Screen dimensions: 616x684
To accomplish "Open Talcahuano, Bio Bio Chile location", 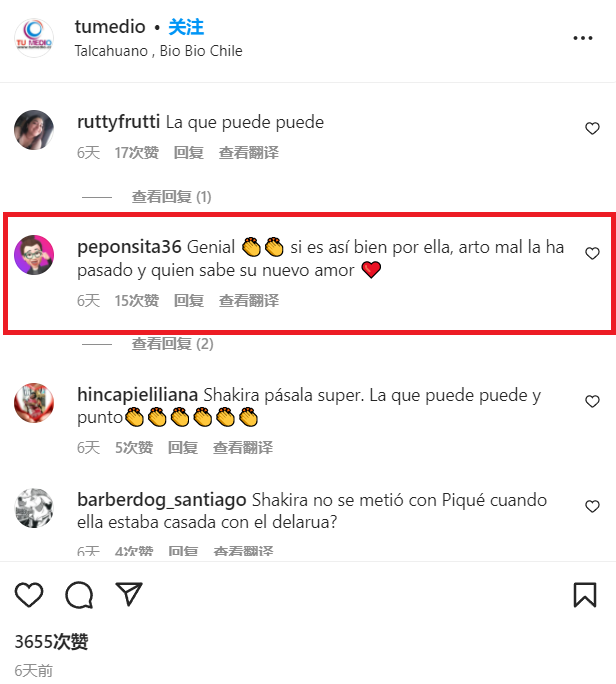I will (158, 51).
